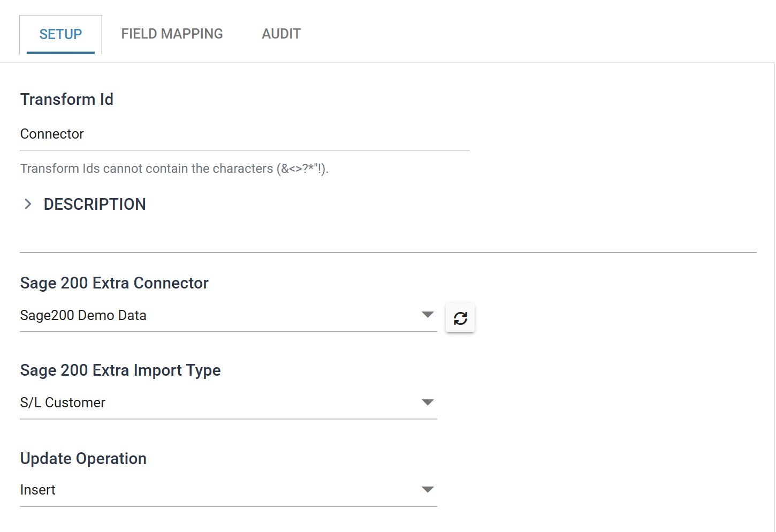Viewport: 776px width, 532px height.
Task: Click the Transform Ids character restriction hint
Action: click(x=174, y=169)
